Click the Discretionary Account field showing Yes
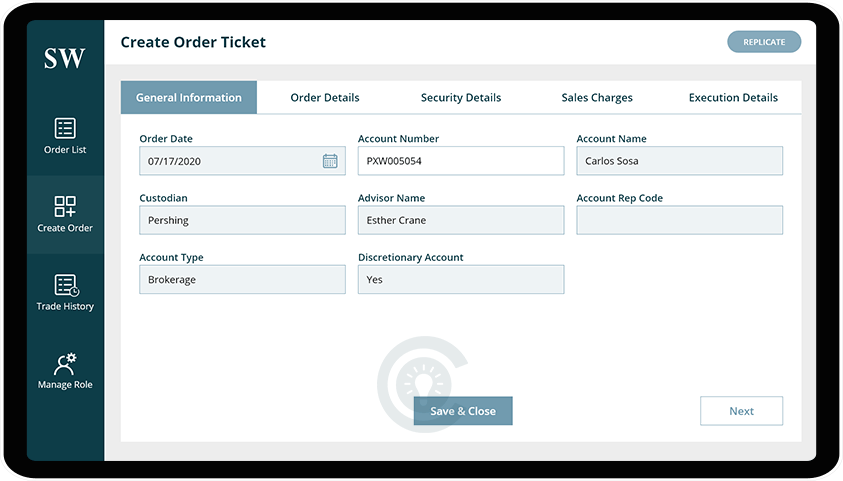 coord(461,279)
